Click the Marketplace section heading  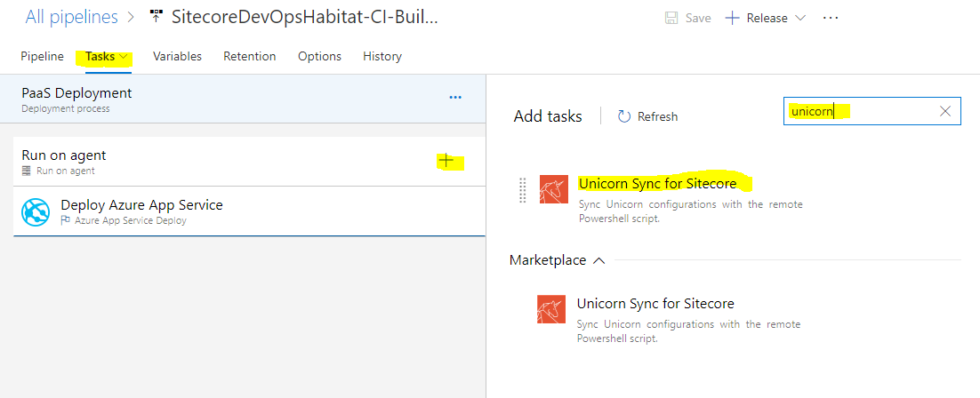548,260
